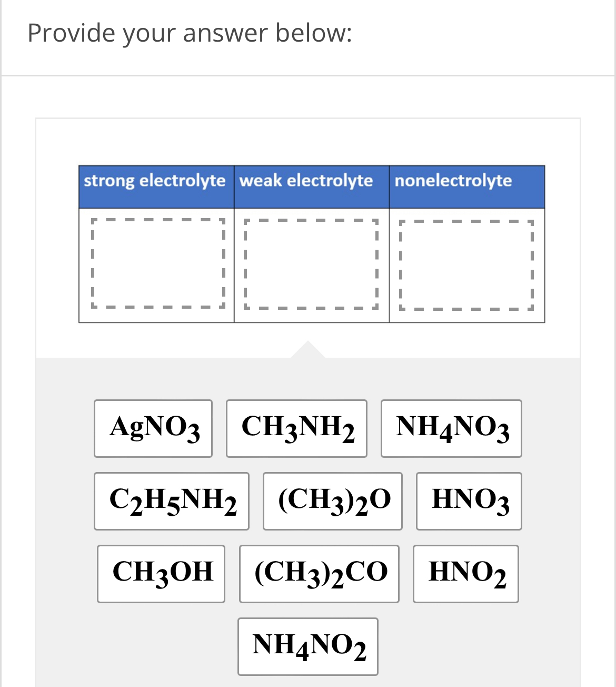The height and width of the screenshot is (687, 616).
Task: Click the triangular pointer above tile tray
Action: pyautogui.click(x=308, y=350)
